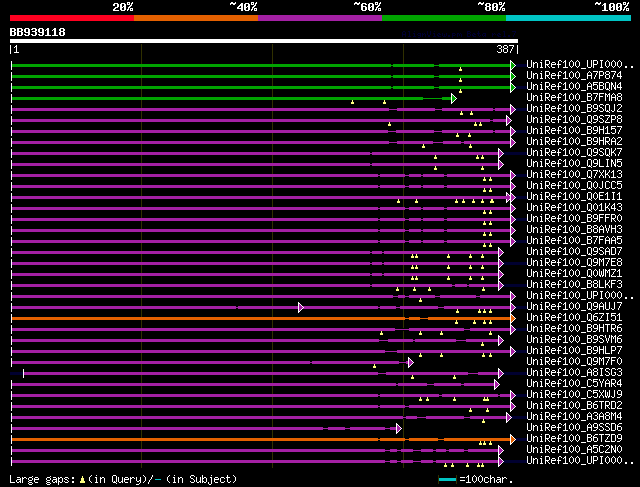Select the UniRef100_B9FFR0 label
The height and width of the screenshot is (487, 640).
click(x=574, y=219)
